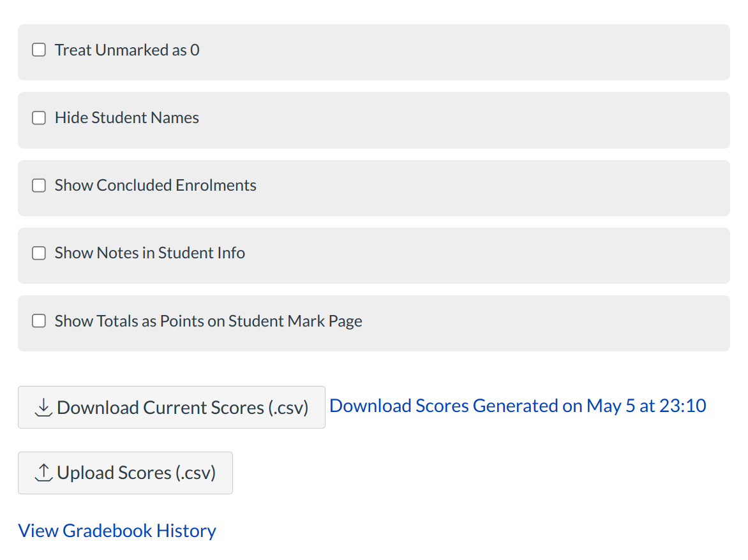This screenshot has height=560, width=748.
Task: Click the word 'History' in the gradebook link
Action: tap(186, 531)
